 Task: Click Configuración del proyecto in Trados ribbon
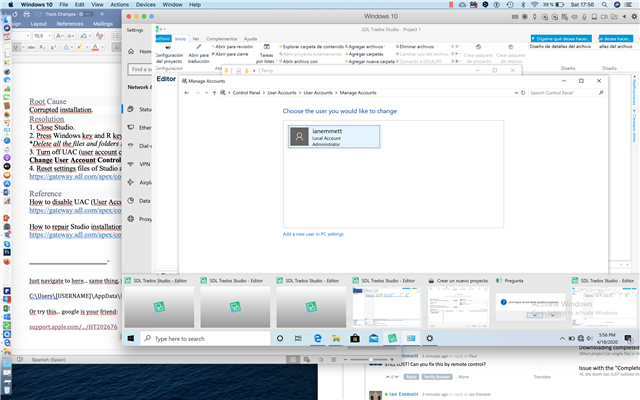click(x=169, y=54)
